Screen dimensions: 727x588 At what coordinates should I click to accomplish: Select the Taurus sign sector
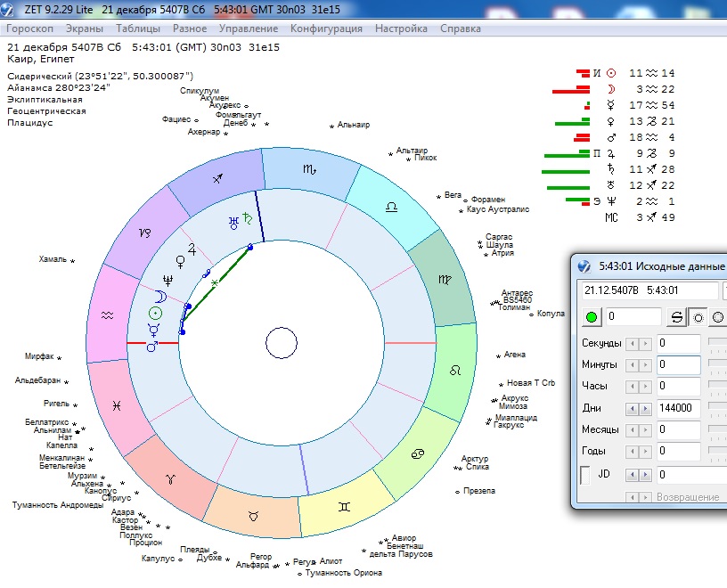(253, 516)
